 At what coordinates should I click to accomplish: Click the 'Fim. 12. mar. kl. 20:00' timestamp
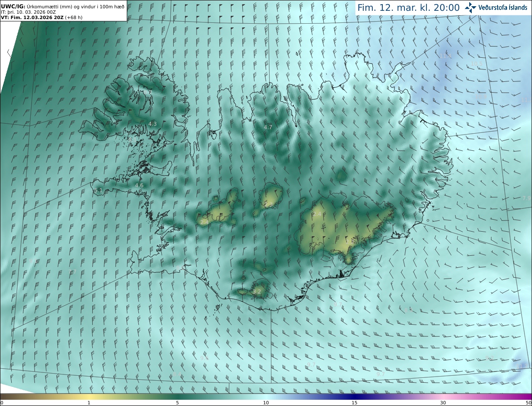coord(409,8)
